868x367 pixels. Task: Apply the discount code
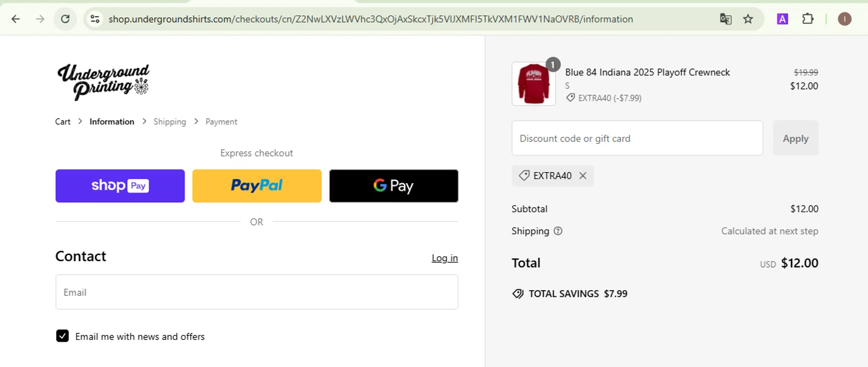pyautogui.click(x=795, y=139)
